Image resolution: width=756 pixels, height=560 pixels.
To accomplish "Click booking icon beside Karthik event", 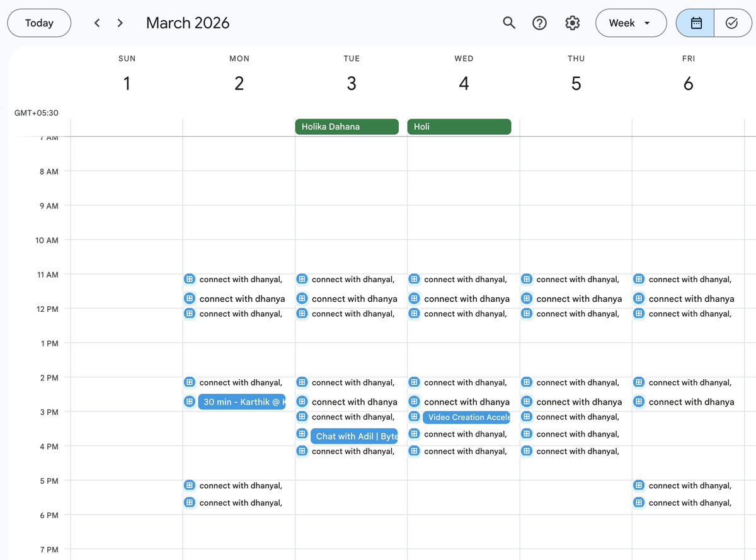I will point(190,401).
